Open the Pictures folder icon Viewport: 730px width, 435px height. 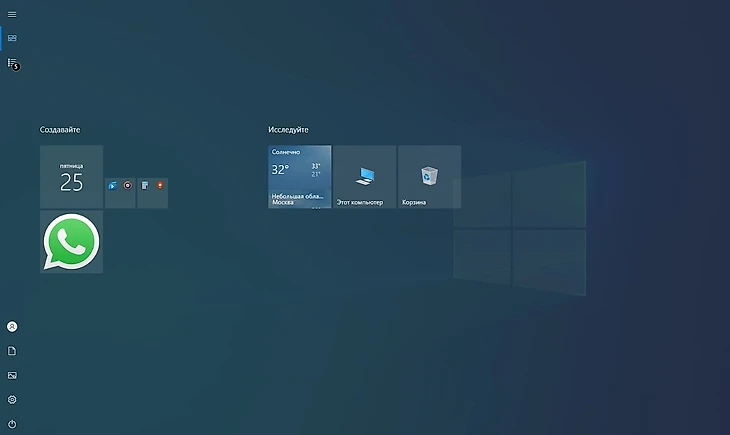(x=12, y=375)
